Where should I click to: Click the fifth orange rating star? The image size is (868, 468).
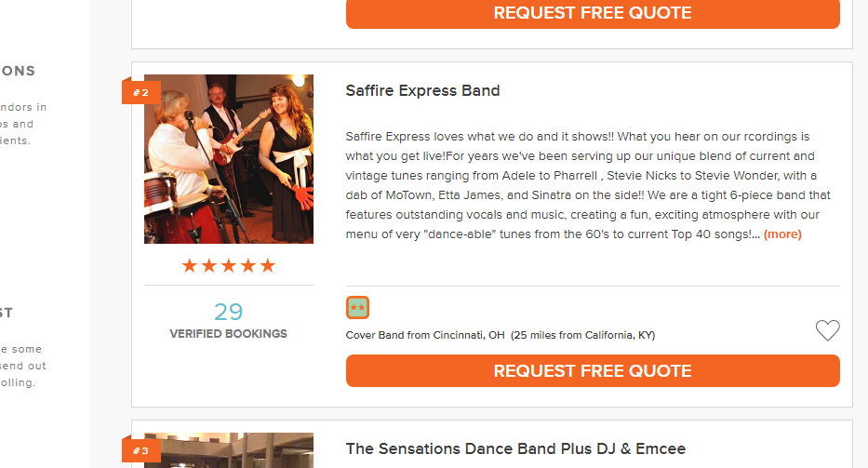(x=268, y=266)
